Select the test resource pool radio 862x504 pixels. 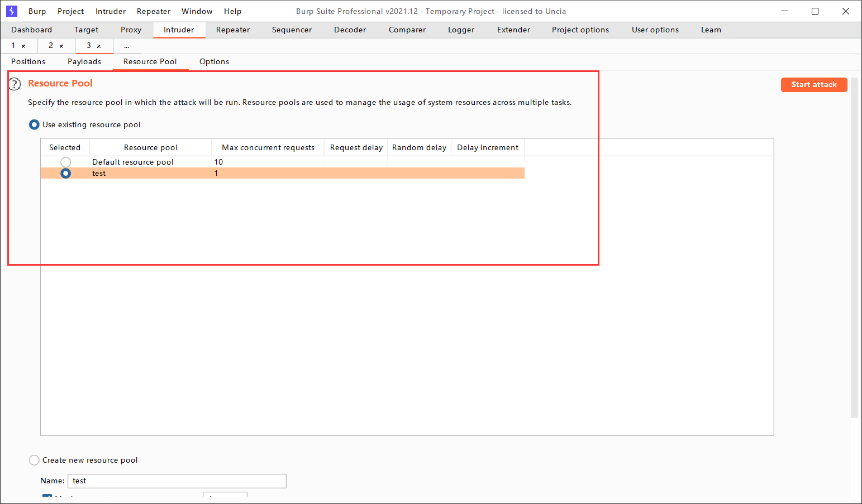[66, 174]
